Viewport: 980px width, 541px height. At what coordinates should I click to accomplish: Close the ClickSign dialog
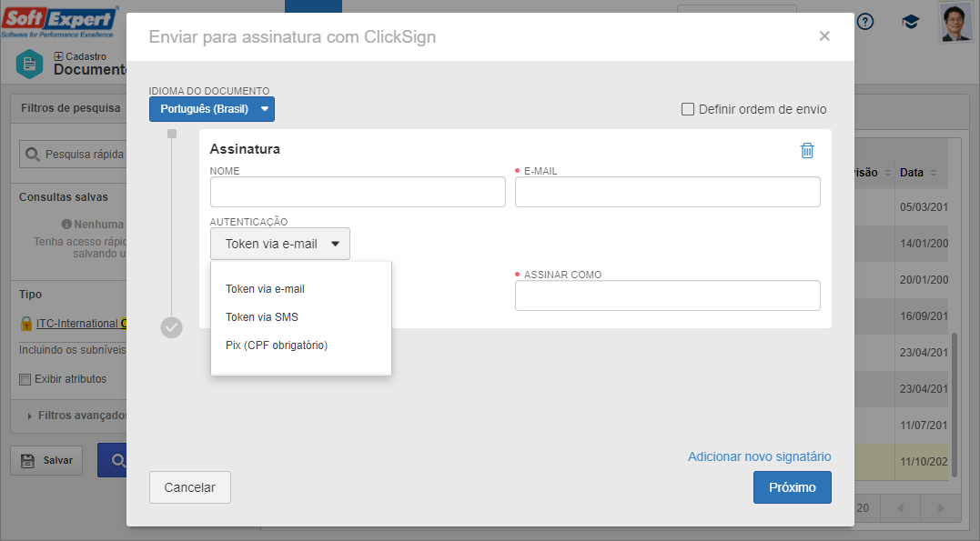tap(824, 36)
